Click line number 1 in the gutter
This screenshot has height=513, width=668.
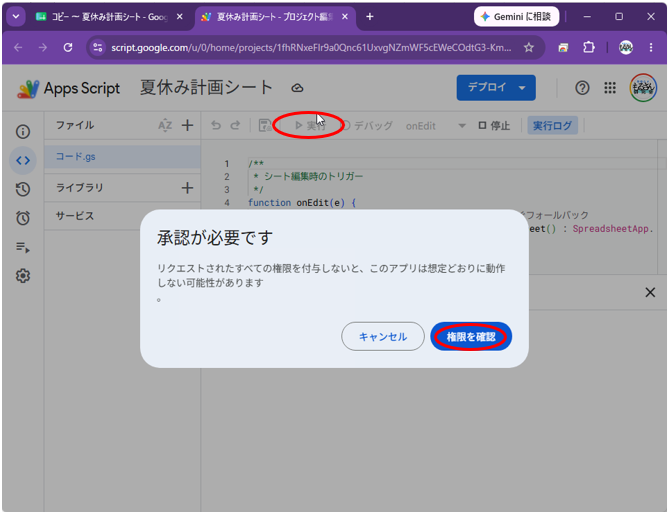(227, 164)
